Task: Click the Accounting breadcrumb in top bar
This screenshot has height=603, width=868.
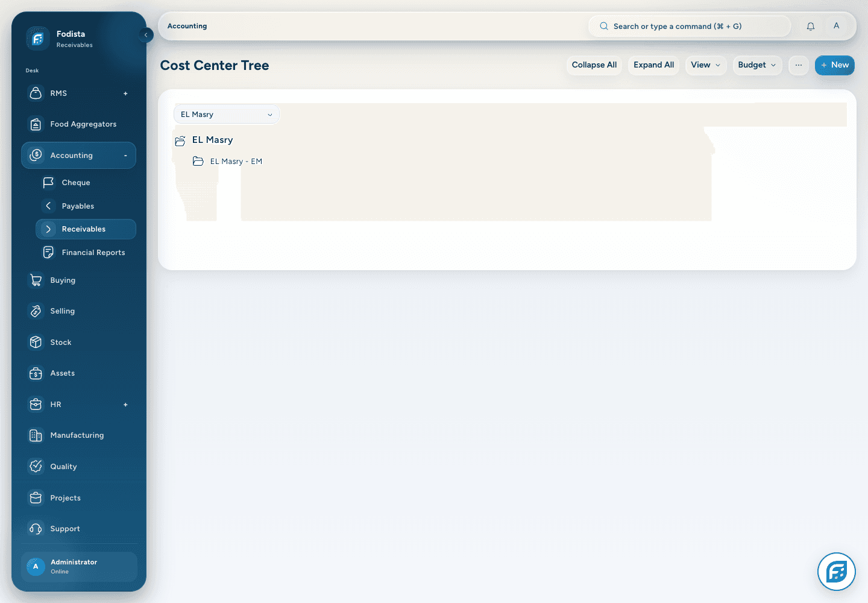Action: (187, 26)
